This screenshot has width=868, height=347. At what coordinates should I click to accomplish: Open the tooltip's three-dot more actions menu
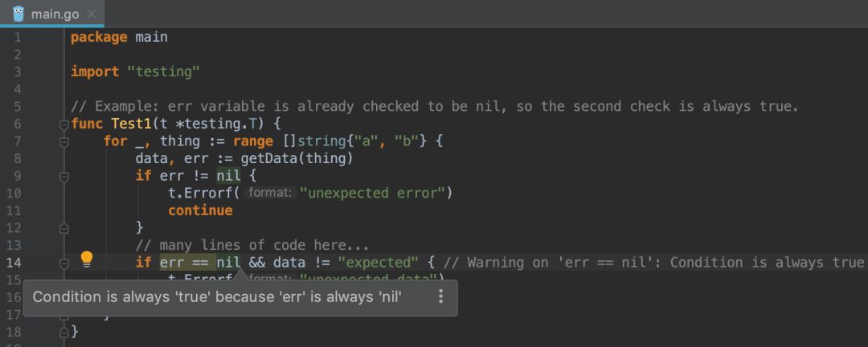click(x=440, y=297)
